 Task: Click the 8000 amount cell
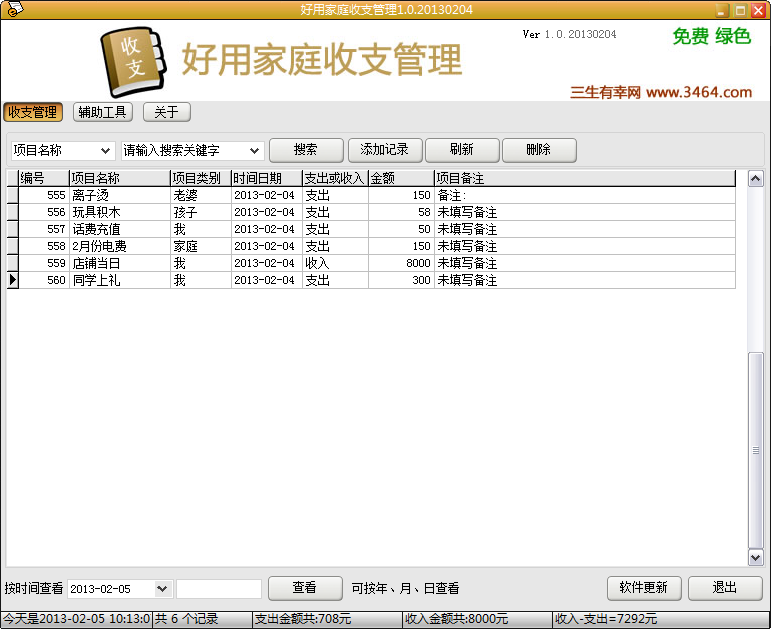401,263
